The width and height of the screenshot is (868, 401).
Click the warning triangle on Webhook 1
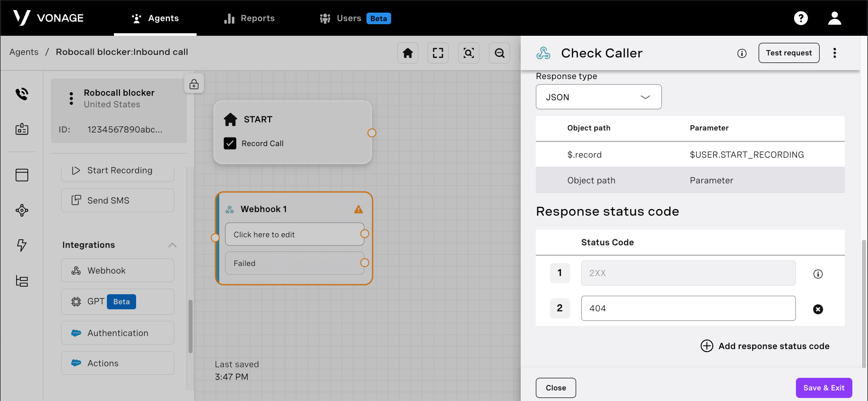coord(358,209)
